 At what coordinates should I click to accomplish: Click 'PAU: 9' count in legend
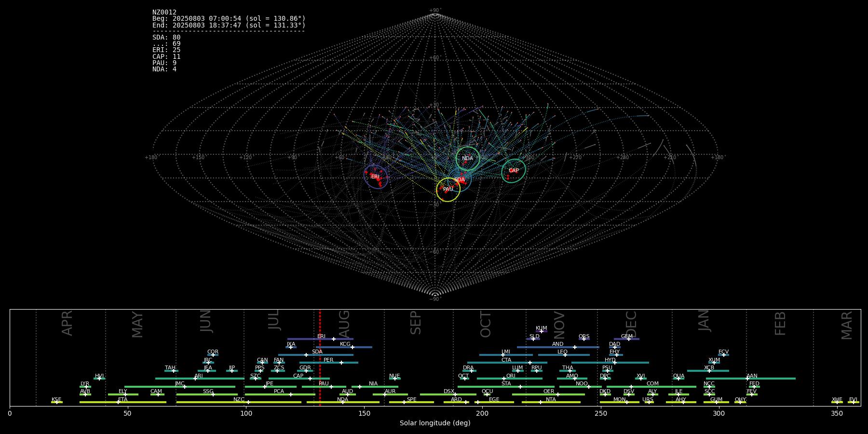point(164,63)
